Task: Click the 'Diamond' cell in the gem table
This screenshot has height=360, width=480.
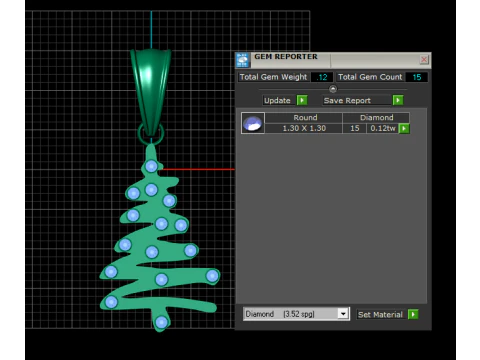Action: coord(376,118)
